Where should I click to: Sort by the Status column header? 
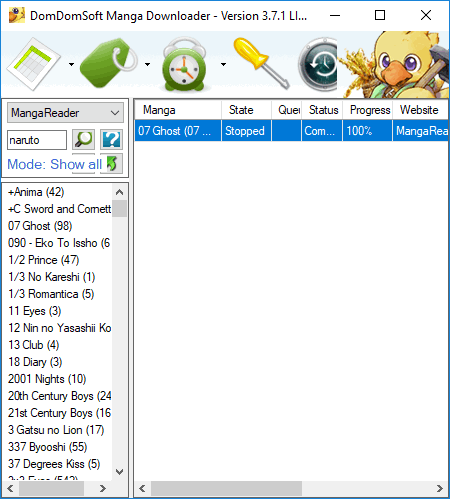tap(322, 110)
